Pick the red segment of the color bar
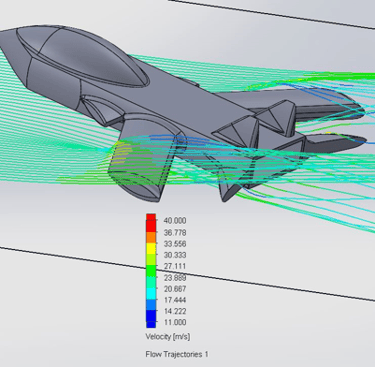This screenshot has height=367, width=375. click(151, 223)
